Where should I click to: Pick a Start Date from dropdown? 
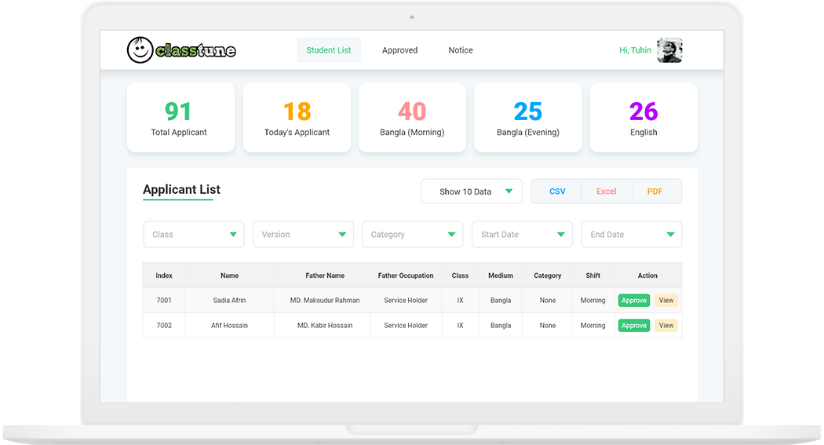522,234
